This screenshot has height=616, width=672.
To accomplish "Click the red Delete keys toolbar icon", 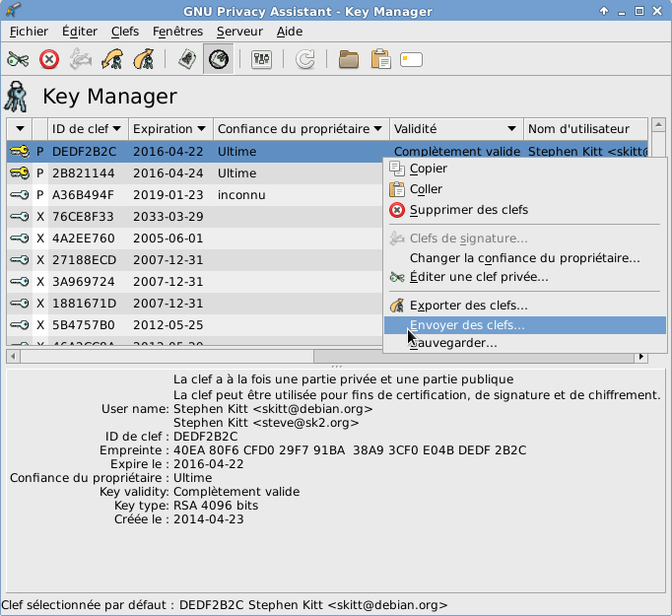I will pyautogui.click(x=49, y=60).
